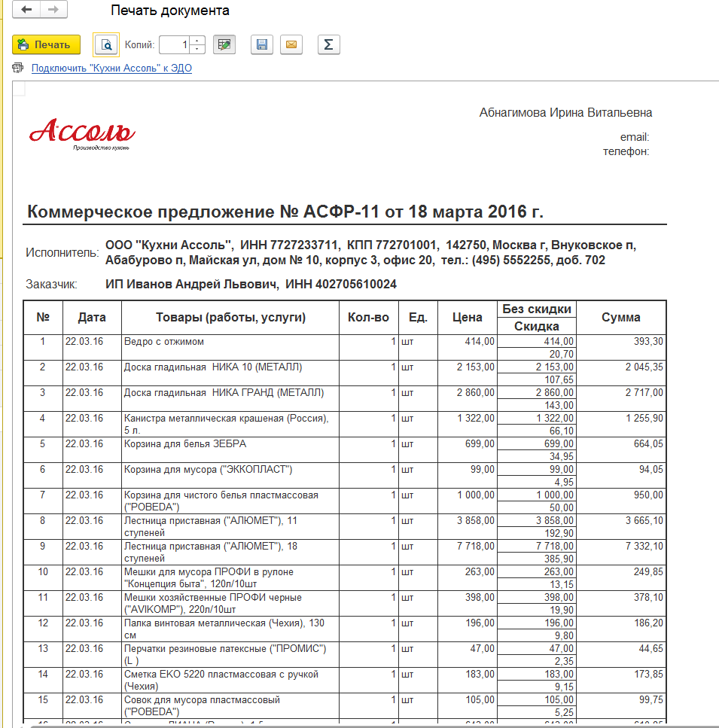The image size is (719, 728).
Task: Click the Копий number input field
Action: coord(174,45)
